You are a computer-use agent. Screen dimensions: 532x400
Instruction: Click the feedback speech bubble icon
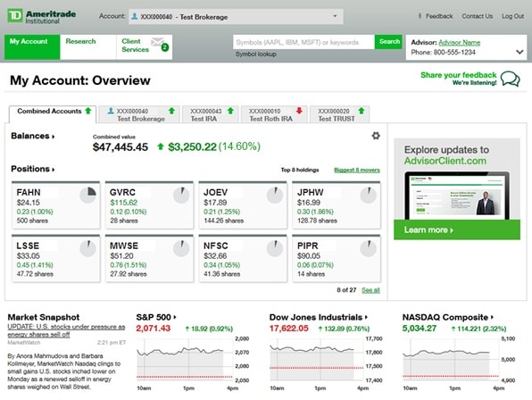(510, 79)
